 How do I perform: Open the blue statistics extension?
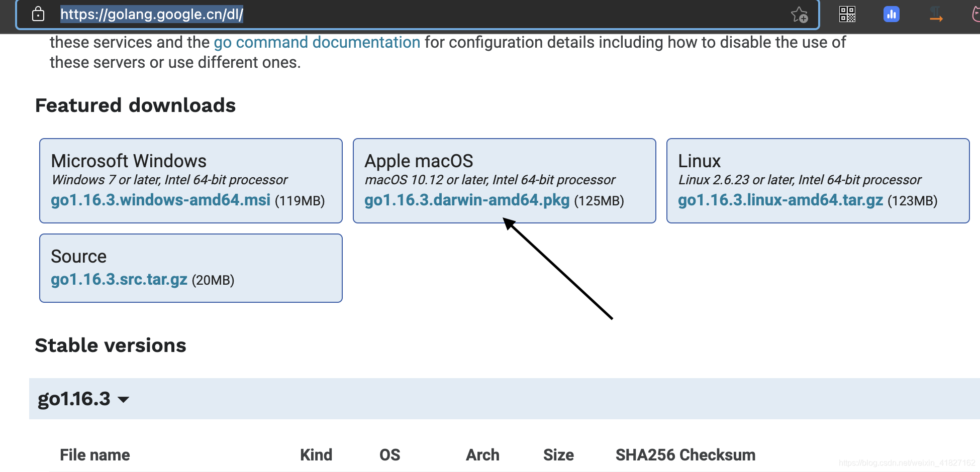click(892, 14)
